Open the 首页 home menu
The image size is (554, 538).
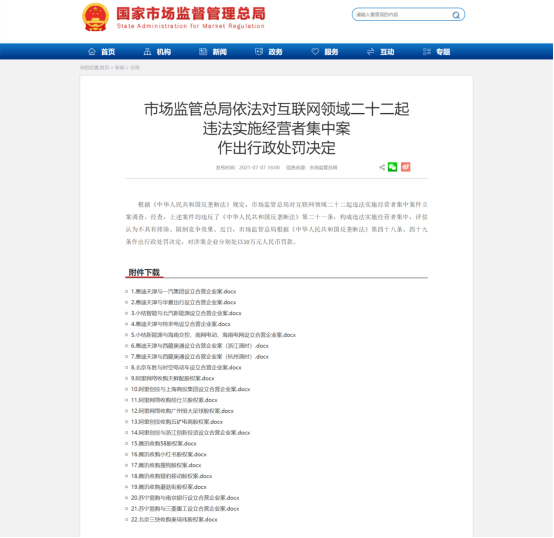point(101,52)
